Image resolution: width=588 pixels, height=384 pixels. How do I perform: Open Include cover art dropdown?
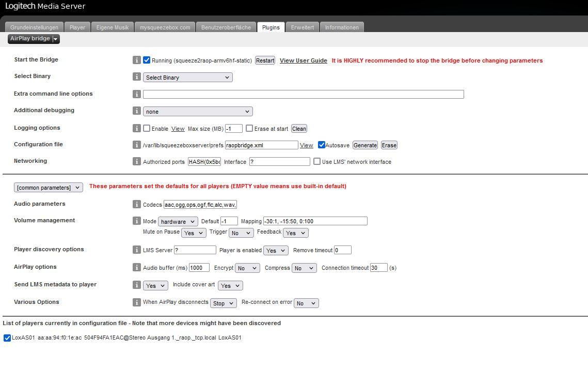231,286
